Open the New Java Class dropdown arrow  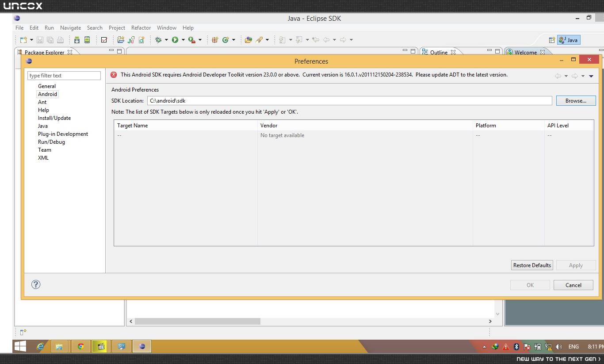coord(233,40)
